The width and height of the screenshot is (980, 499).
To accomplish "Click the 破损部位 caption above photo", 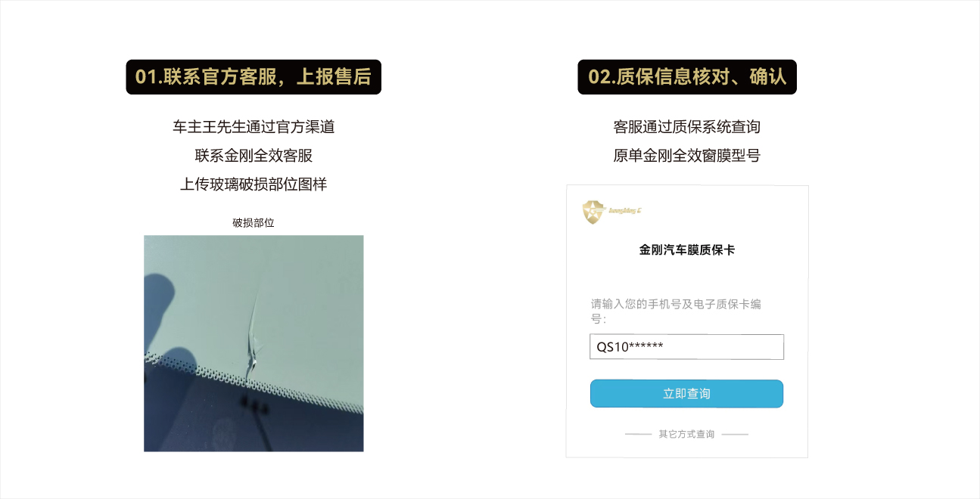I will click(x=254, y=223).
